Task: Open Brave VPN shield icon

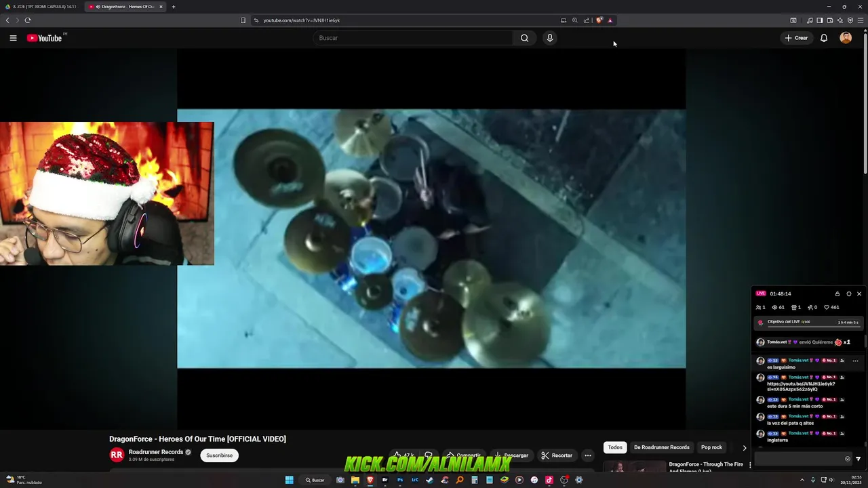Action: 850,20
